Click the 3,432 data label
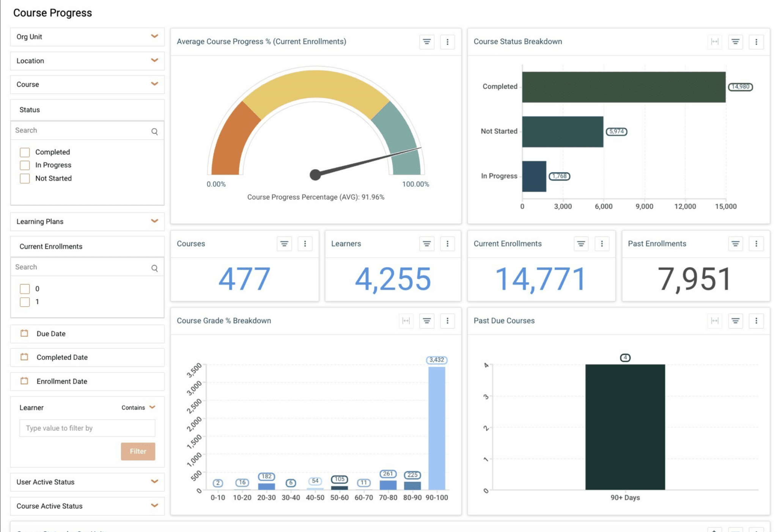Image resolution: width=777 pixels, height=532 pixels. (437, 360)
